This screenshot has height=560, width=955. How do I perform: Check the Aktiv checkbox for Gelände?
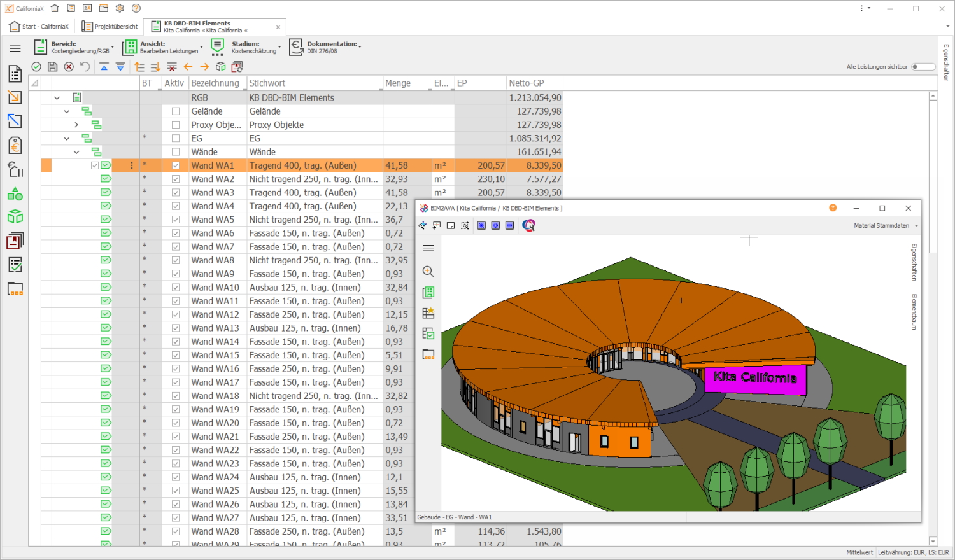176,111
